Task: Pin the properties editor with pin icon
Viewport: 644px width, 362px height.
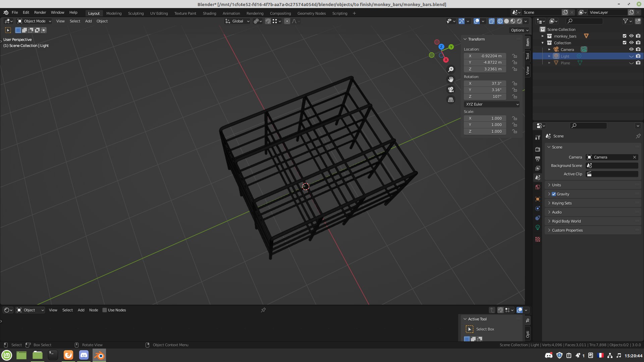Action: pyautogui.click(x=638, y=136)
